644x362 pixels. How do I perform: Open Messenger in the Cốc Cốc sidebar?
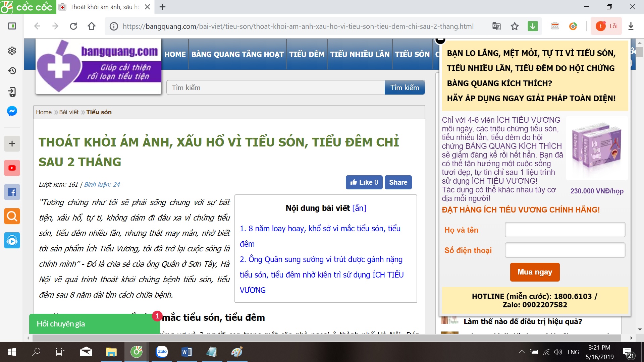coord(12,111)
